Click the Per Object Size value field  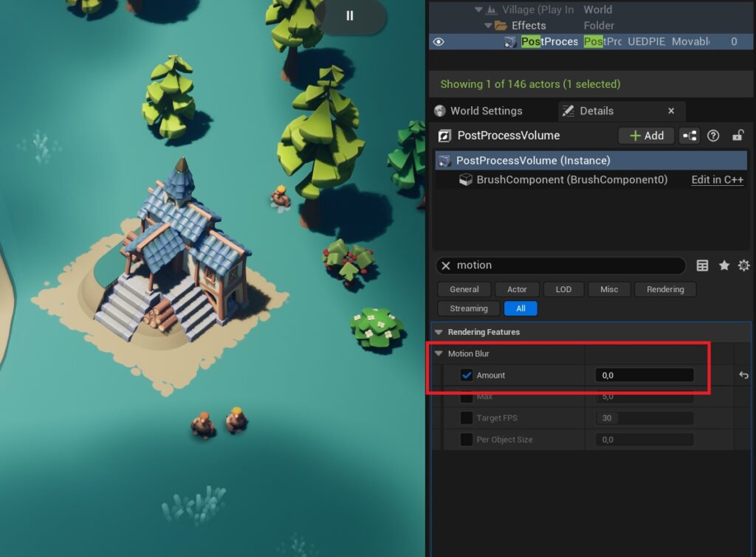coord(644,440)
